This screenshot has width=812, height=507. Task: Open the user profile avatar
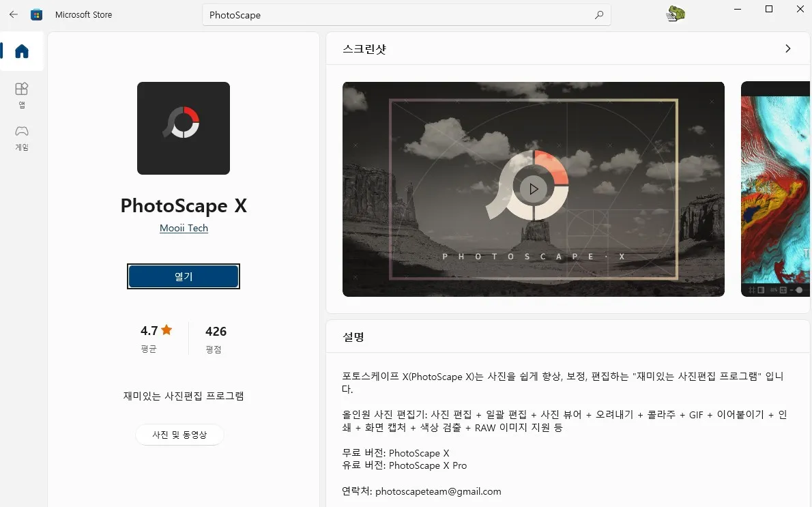[676, 14]
